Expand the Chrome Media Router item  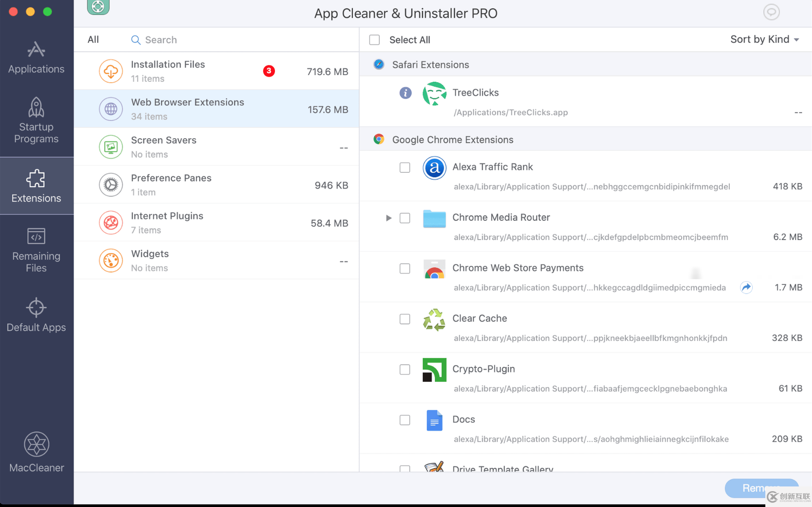pyautogui.click(x=388, y=218)
